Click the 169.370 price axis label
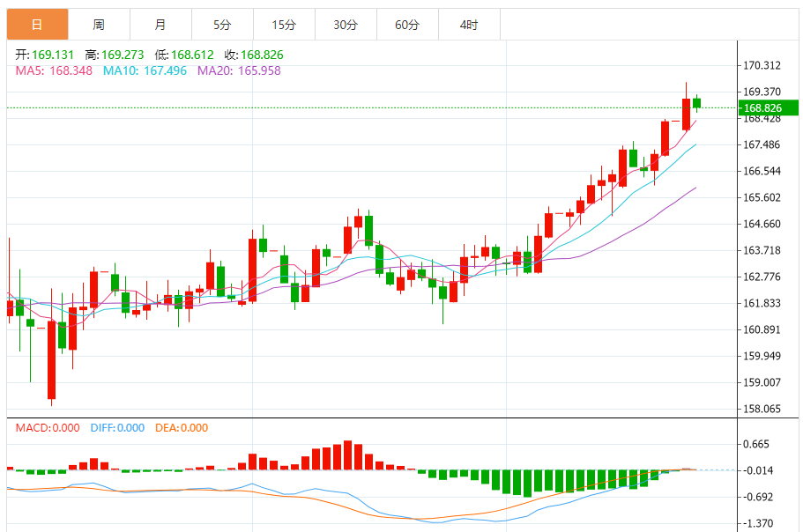 click(x=762, y=92)
